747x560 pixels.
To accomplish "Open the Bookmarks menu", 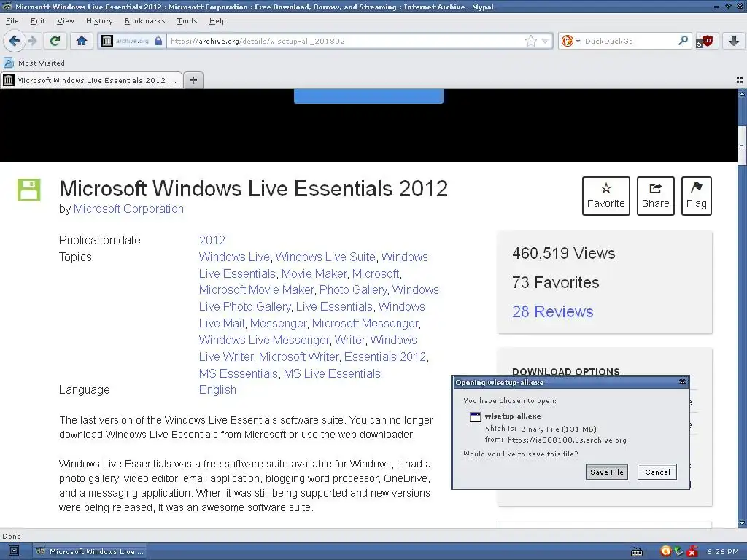I will pos(144,21).
